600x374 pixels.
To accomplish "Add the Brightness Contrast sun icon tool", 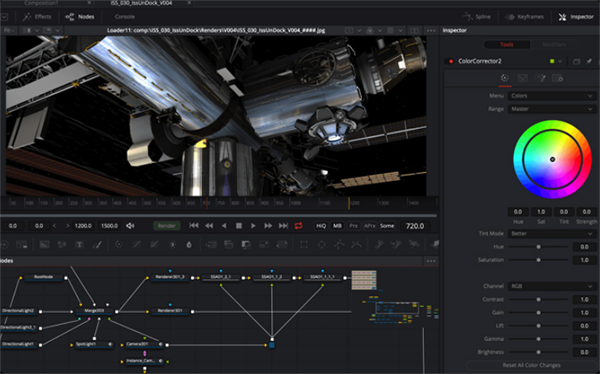I will [173, 245].
